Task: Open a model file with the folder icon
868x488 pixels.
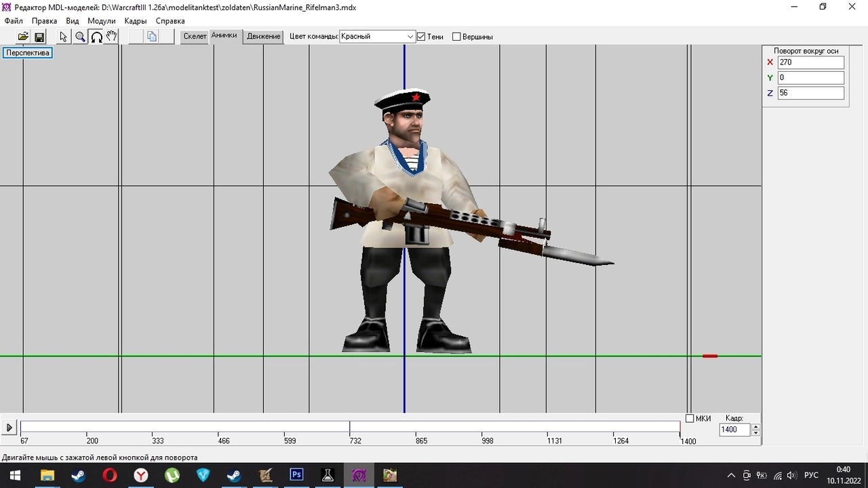Action: (23, 37)
